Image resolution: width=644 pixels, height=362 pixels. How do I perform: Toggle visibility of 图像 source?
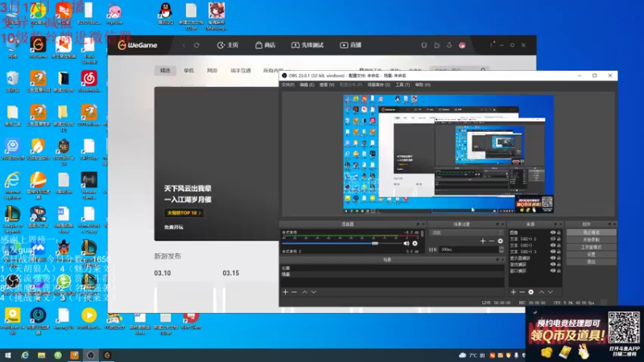553,232
